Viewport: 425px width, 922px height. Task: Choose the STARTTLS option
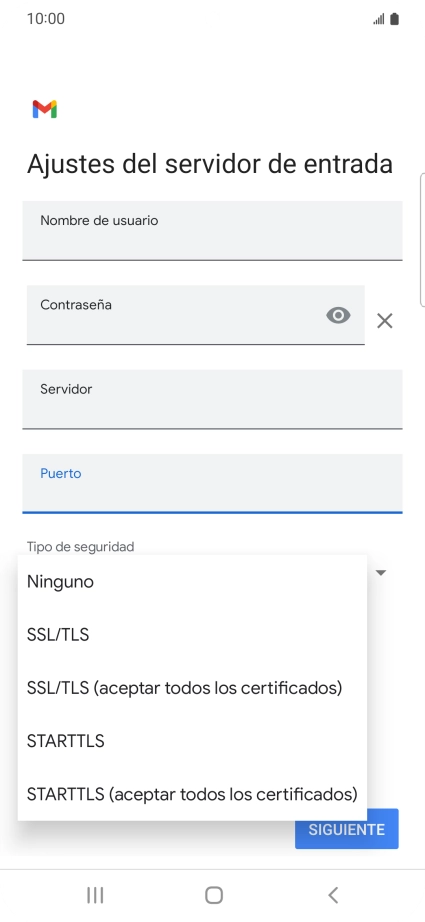pos(192,741)
